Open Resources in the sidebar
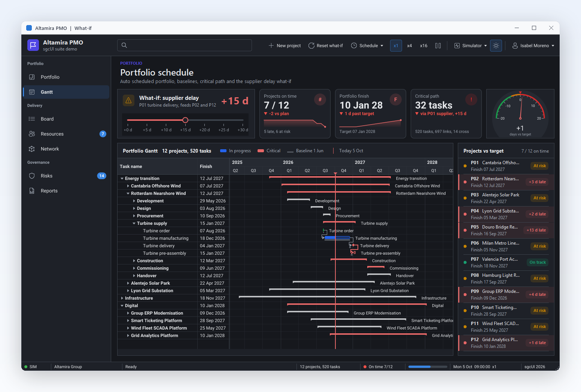The width and height of the screenshot is (581, 392). [x=66, y=134]
